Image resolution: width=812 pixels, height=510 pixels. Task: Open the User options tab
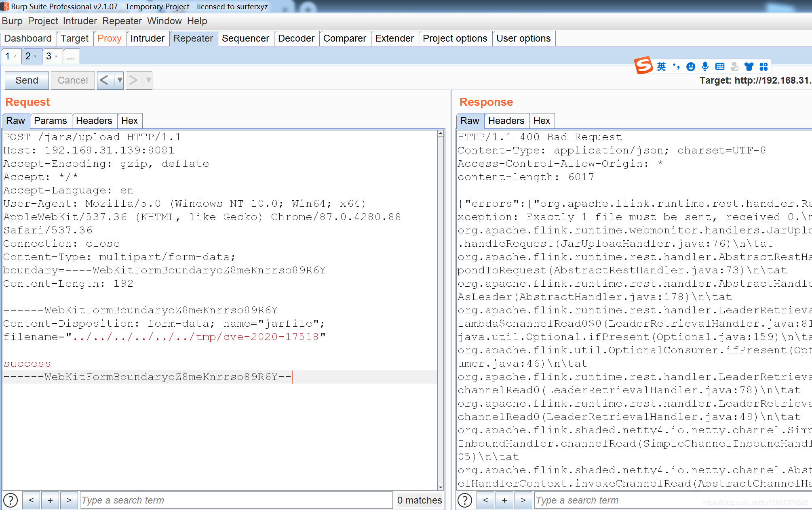pyautogui.click(x=523, y=38)
